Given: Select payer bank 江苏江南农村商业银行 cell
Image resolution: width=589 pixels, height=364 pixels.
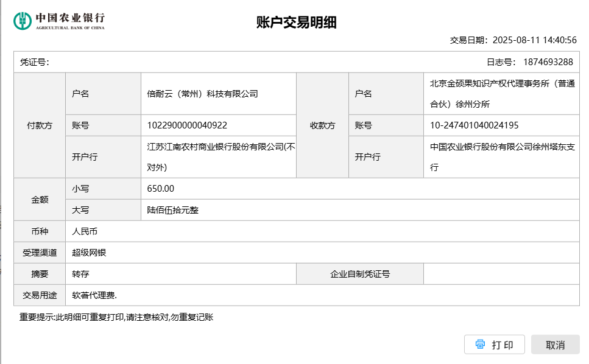Looking at the screenshot, I should (220, 157).
